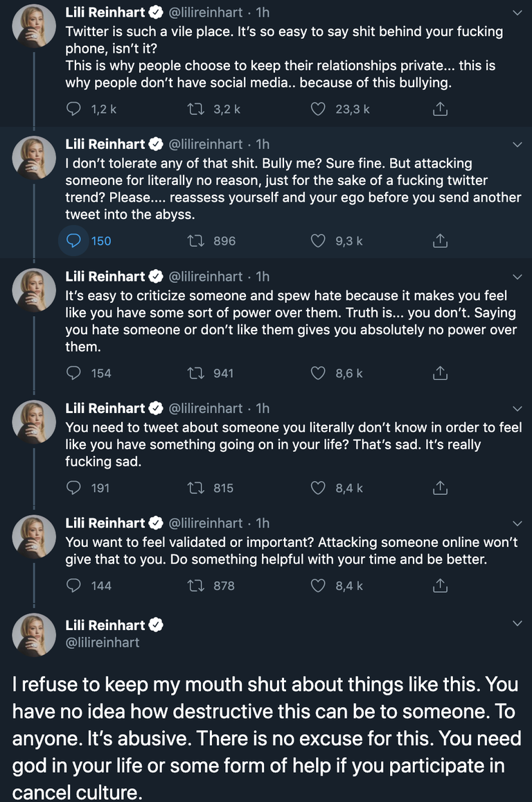
Task: Open the chevron menu on the last tweet
Action: pos(517,625)
